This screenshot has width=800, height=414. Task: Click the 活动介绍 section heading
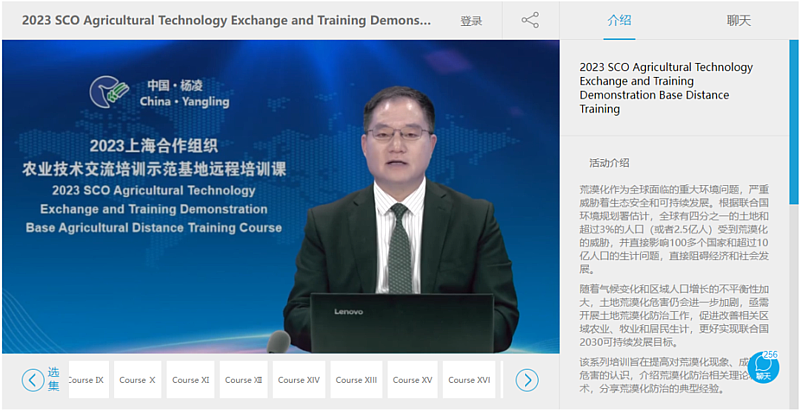(x=609, y=162)
